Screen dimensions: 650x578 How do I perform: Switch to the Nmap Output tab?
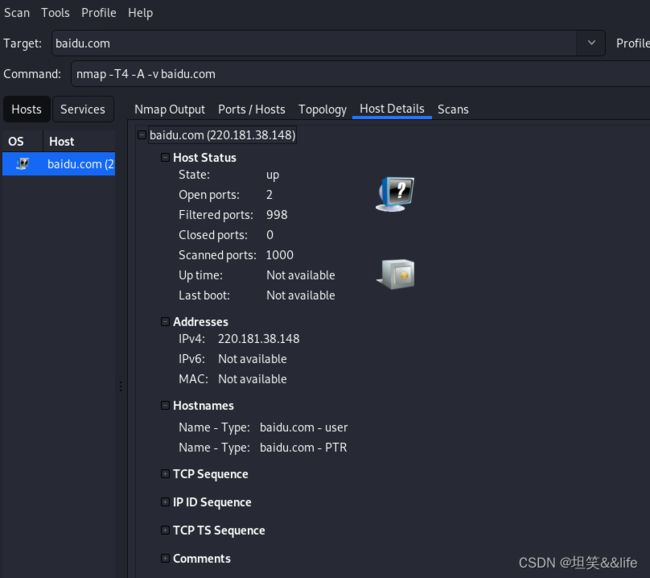(x=170, y=109)
